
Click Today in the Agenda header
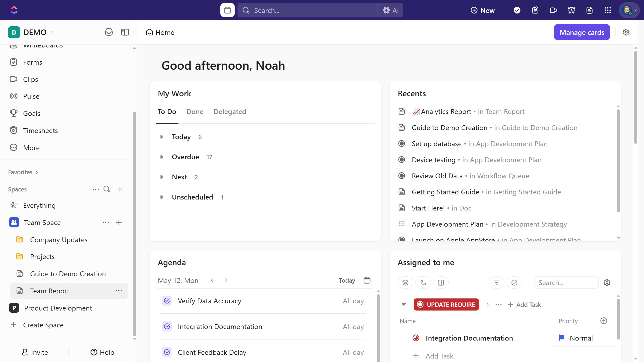click(x=347, y=280)
